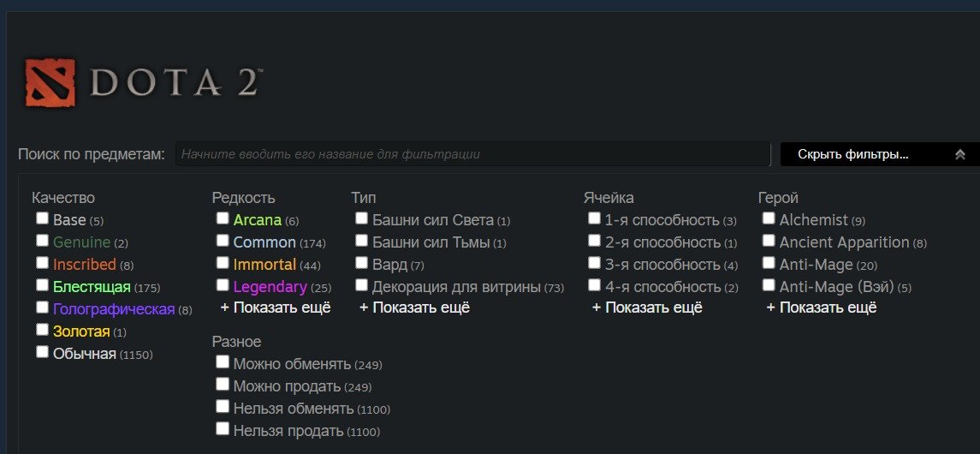Tick Декорация для витрины checkbox
Screen dimensions: 980x454
(x=361, y=285)
